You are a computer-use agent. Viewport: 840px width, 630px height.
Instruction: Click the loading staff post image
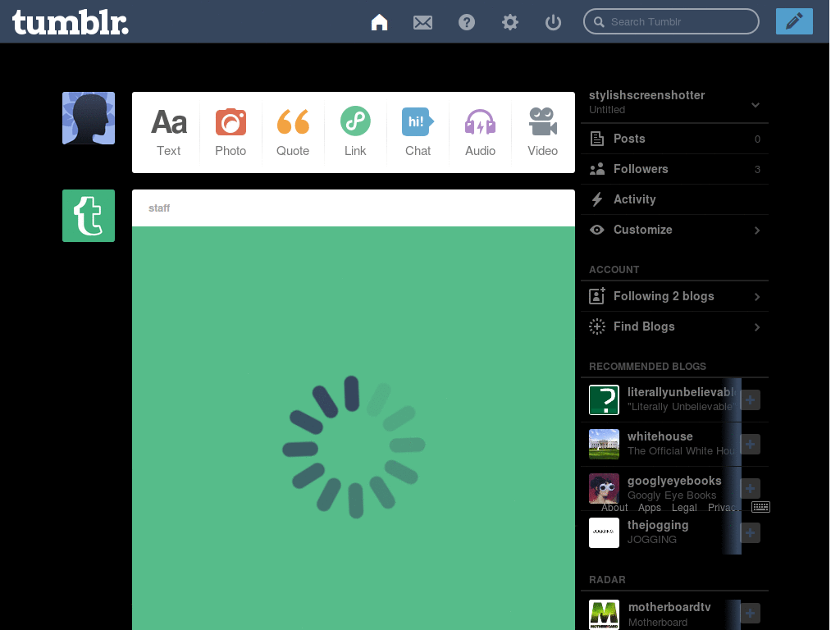[354, 428]
